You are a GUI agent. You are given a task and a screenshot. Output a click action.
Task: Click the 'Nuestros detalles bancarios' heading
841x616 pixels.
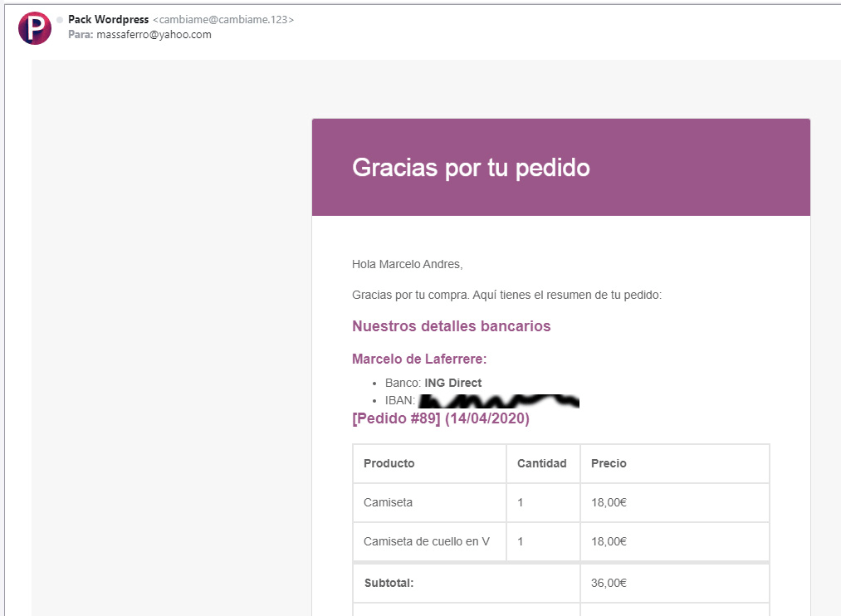[451, 326]
